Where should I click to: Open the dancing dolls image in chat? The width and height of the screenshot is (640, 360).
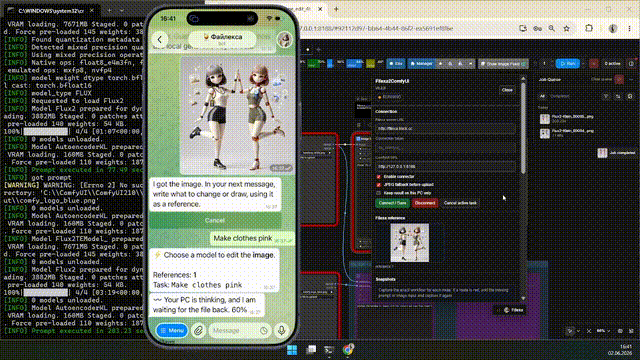click(x=237, y=116)
